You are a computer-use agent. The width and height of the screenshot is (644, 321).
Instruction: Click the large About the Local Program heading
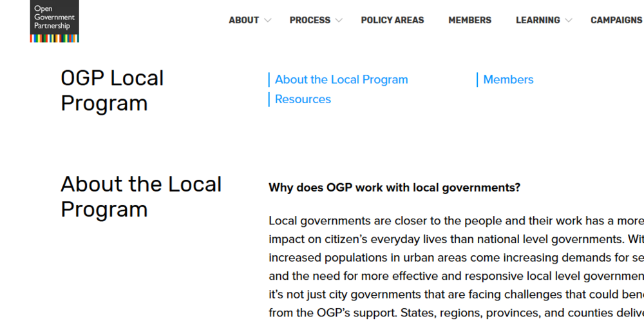click(141, 197)
